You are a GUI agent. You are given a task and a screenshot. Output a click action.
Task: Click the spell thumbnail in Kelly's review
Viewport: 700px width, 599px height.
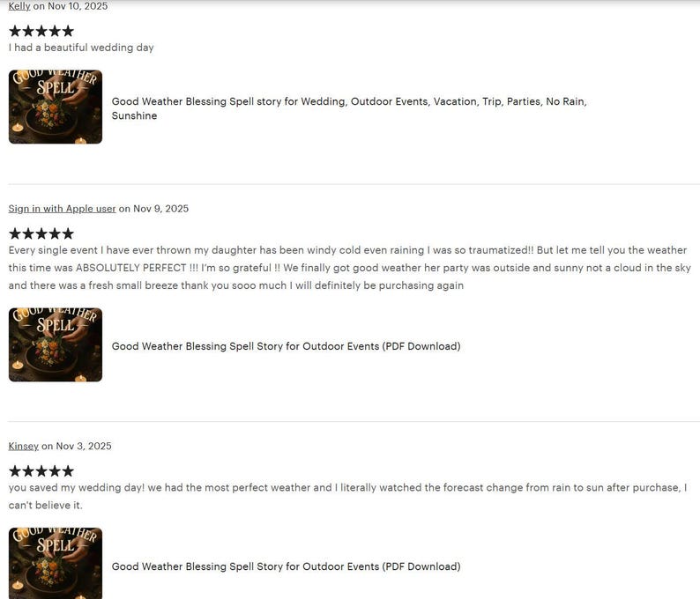pos(56,107)
